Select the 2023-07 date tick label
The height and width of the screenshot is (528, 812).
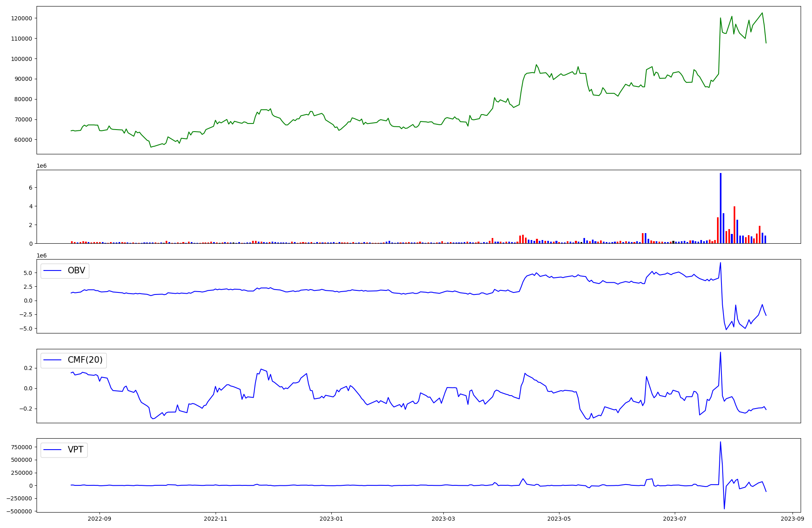pos(675,519)
